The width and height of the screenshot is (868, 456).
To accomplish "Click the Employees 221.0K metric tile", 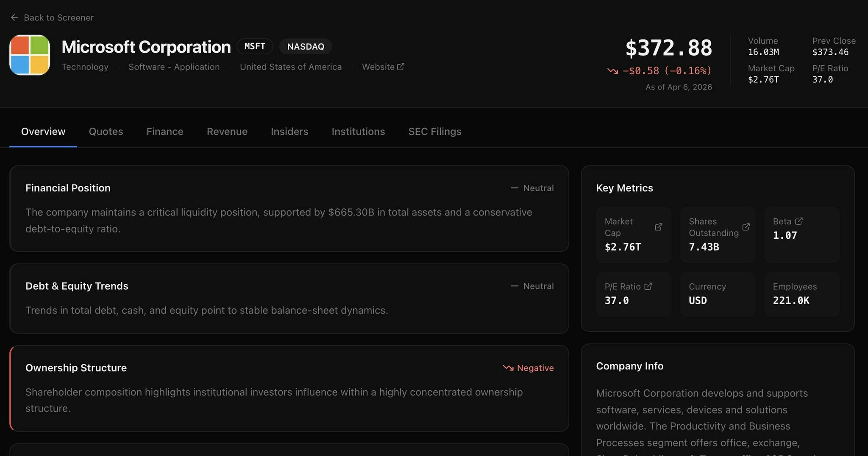I will (x=802, y=294).
